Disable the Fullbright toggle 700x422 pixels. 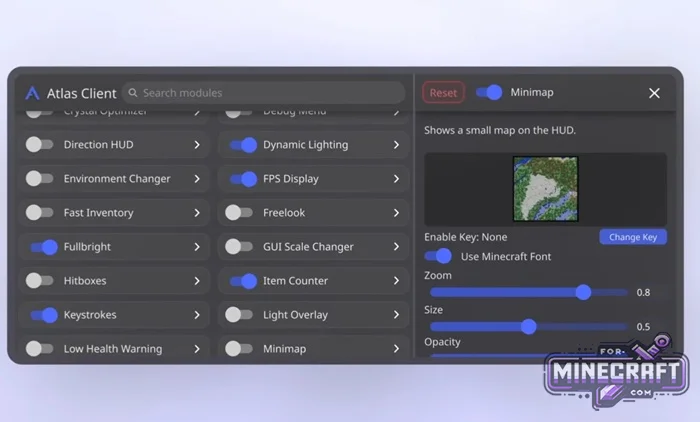44,247
